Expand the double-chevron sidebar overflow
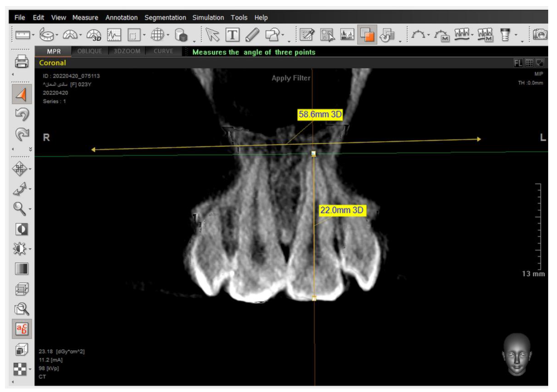 pyautogui.click(x=31, y=149)
